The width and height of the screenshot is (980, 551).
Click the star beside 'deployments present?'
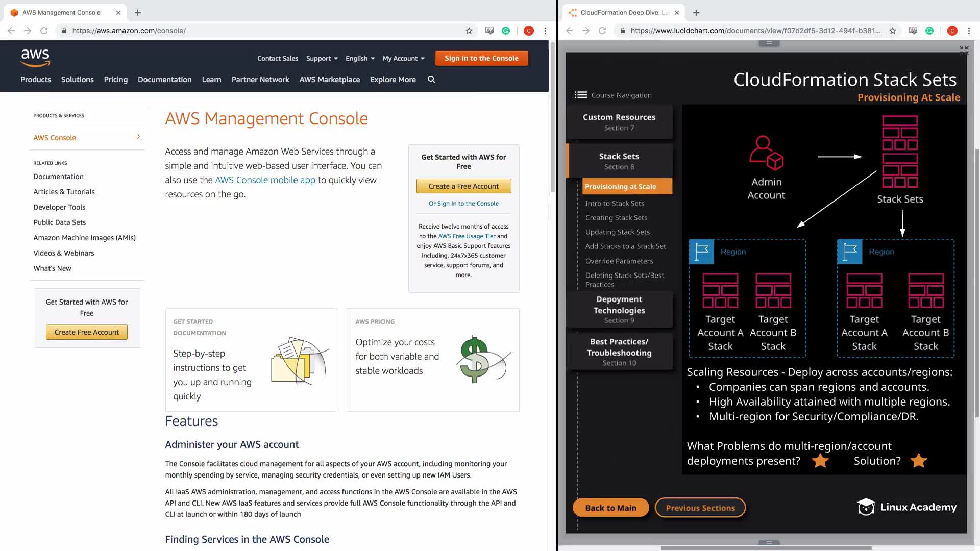coord(820,461)
